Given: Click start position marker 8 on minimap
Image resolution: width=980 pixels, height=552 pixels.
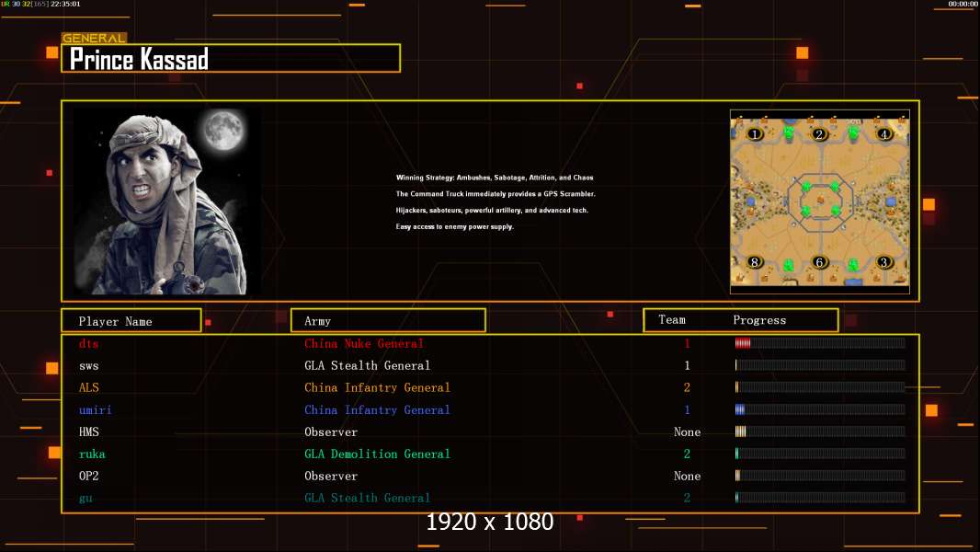Looking at the screenshot, I should 755,262.
